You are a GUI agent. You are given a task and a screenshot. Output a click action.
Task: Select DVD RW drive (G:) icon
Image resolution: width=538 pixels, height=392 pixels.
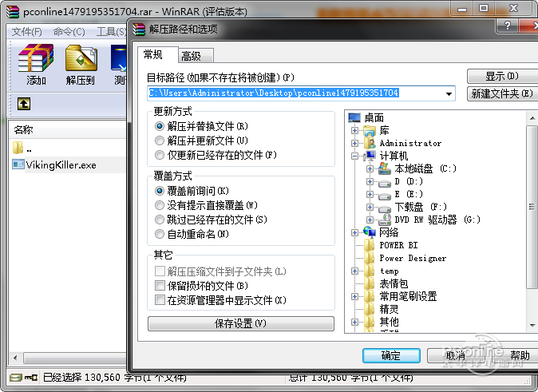click(x=385, y=220)
